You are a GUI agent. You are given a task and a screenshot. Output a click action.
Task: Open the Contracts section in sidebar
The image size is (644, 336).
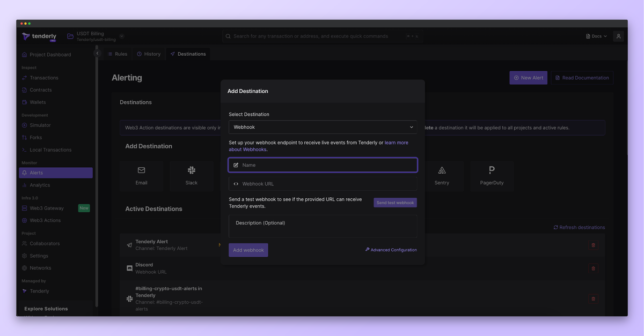[40, 89]
